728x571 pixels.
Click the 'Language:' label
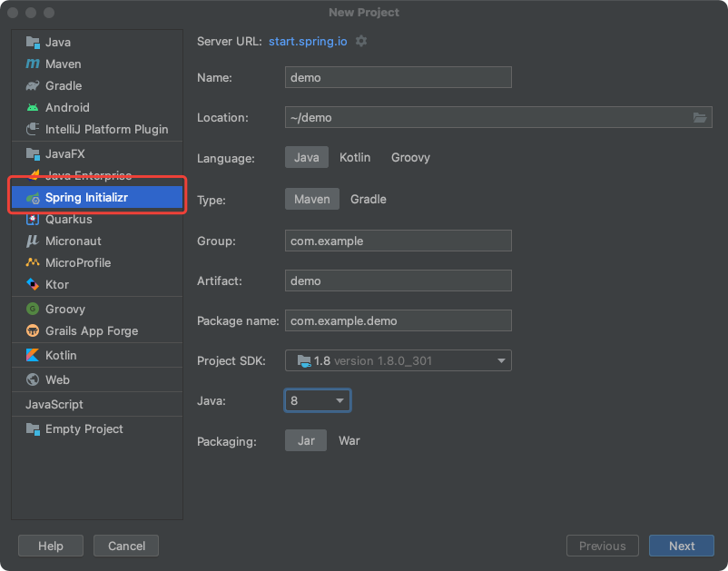click(226, 158)
